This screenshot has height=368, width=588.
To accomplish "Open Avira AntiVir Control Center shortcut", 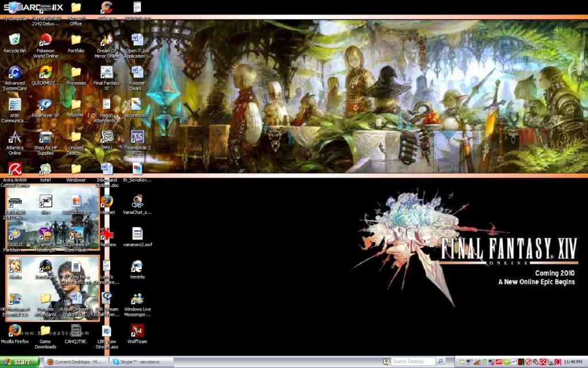I will pos(14,168).
